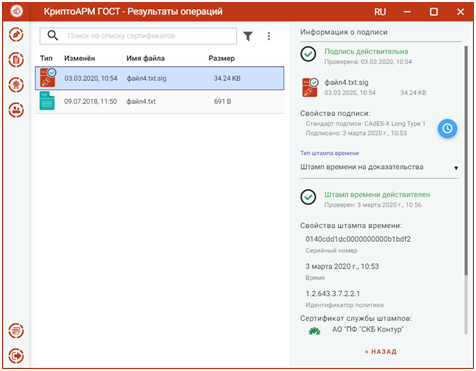Close the КриптоАРМ window

(460, 12)
